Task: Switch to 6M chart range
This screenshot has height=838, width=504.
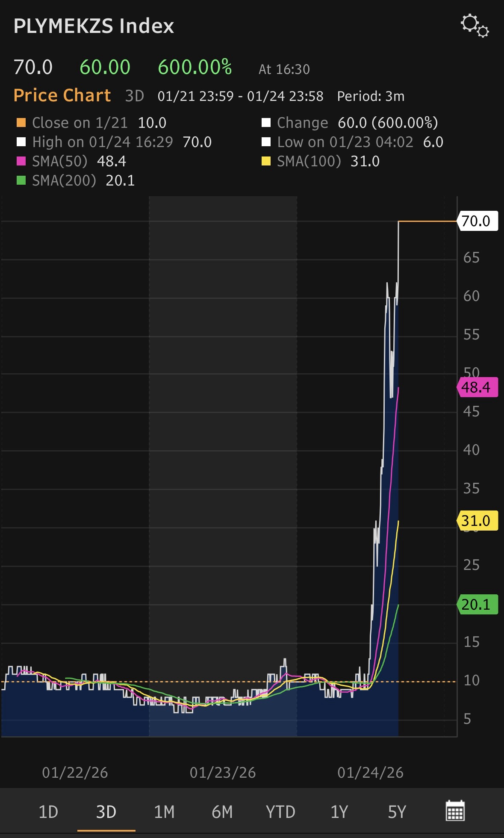Action: point(222,811)
